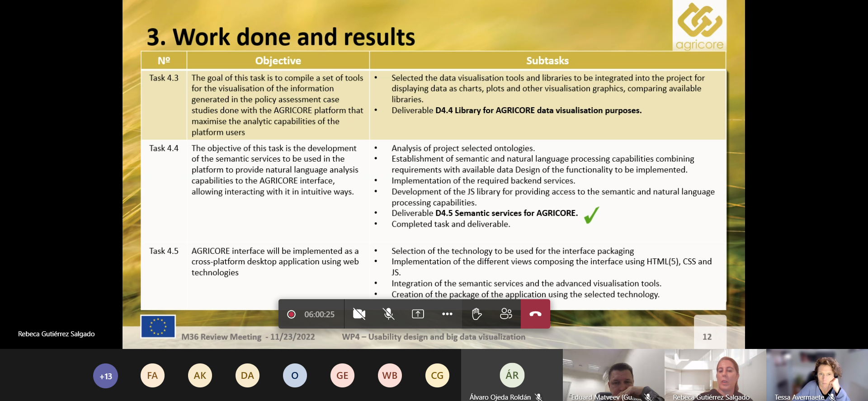Image resolution: width=868 pixels, height=401 pixels.
Task: Click the D4.5 Semantic services deliverable text
Action: tap(506, 213)
